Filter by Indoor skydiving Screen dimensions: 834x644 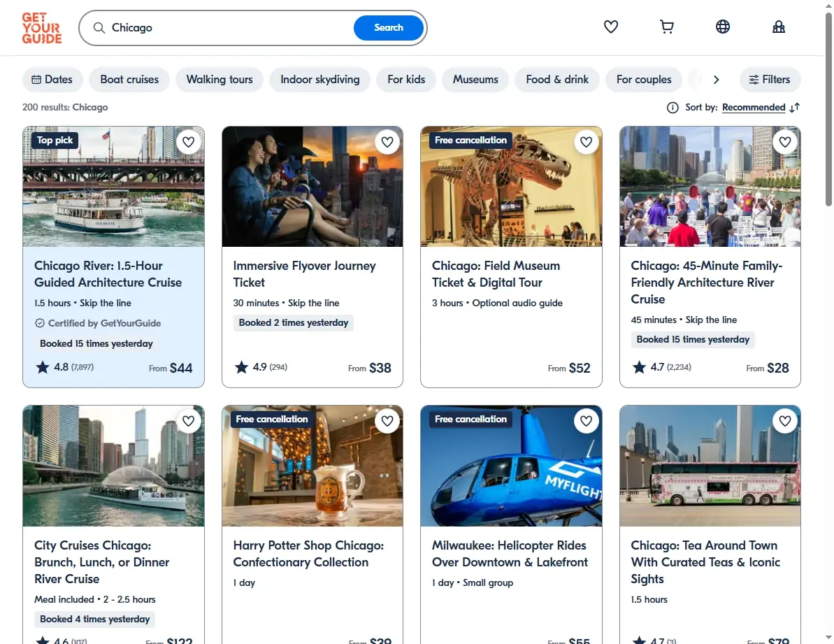click(319, 79)
